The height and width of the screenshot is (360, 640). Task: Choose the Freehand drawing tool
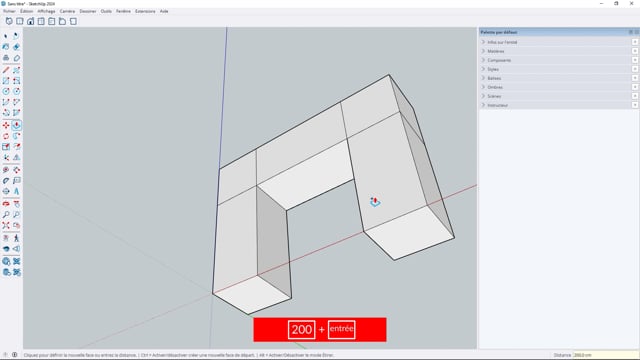16,70
